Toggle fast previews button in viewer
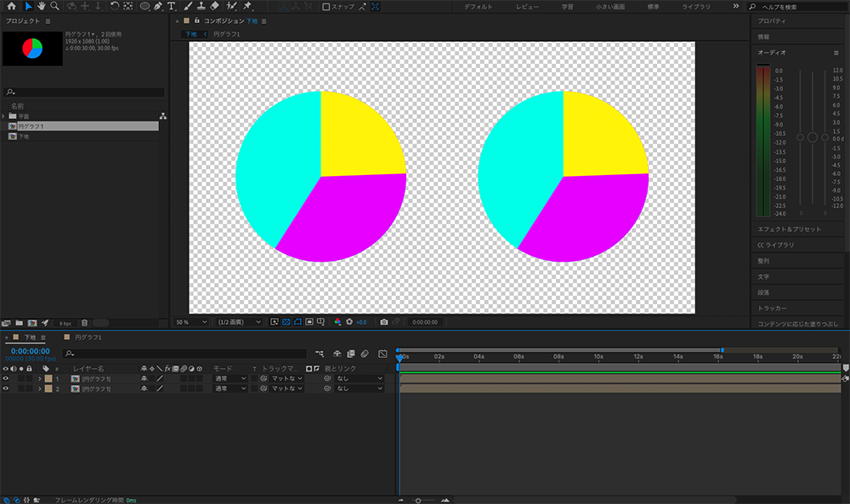This screenshot has height=504, width=850. [275, 322]
